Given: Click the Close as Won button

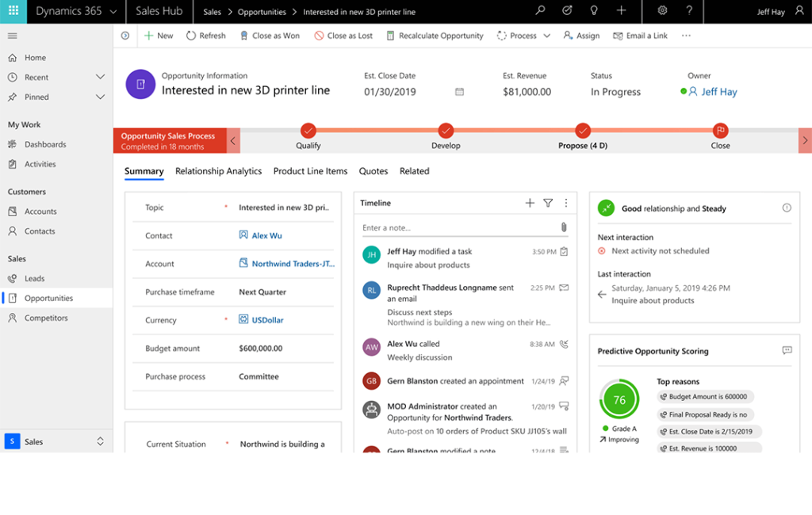Looking at the screenshot, I should click(x=268, y=36).
